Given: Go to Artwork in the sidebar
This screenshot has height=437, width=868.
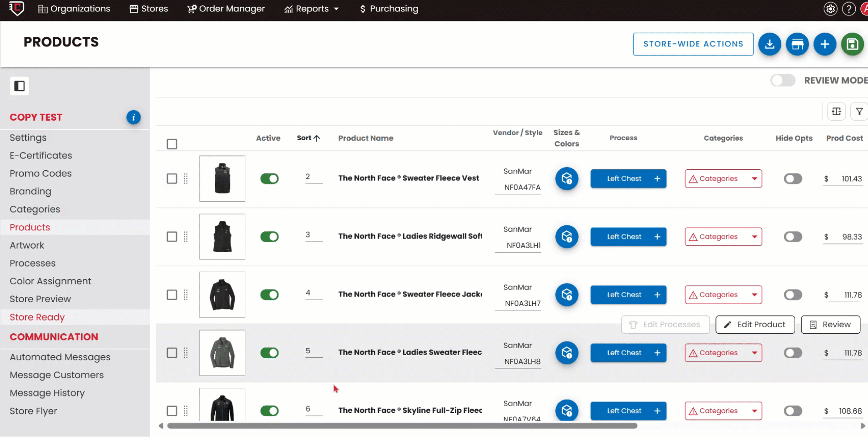Looking at the screenshot, I should 27,245.
